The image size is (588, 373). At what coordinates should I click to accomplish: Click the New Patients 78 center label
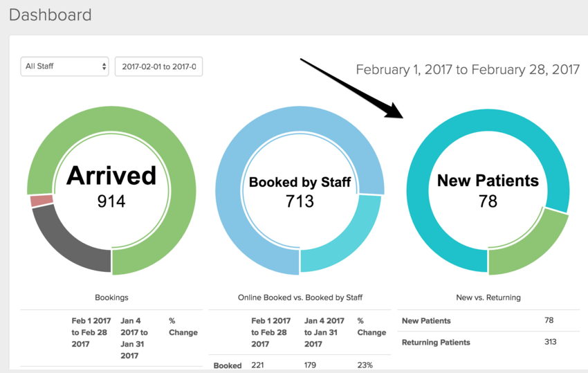click(488, 190)
